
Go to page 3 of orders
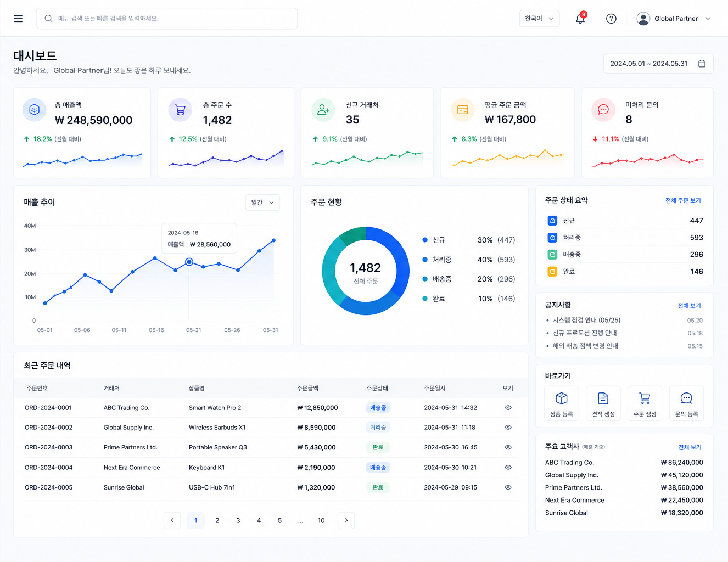238,520
